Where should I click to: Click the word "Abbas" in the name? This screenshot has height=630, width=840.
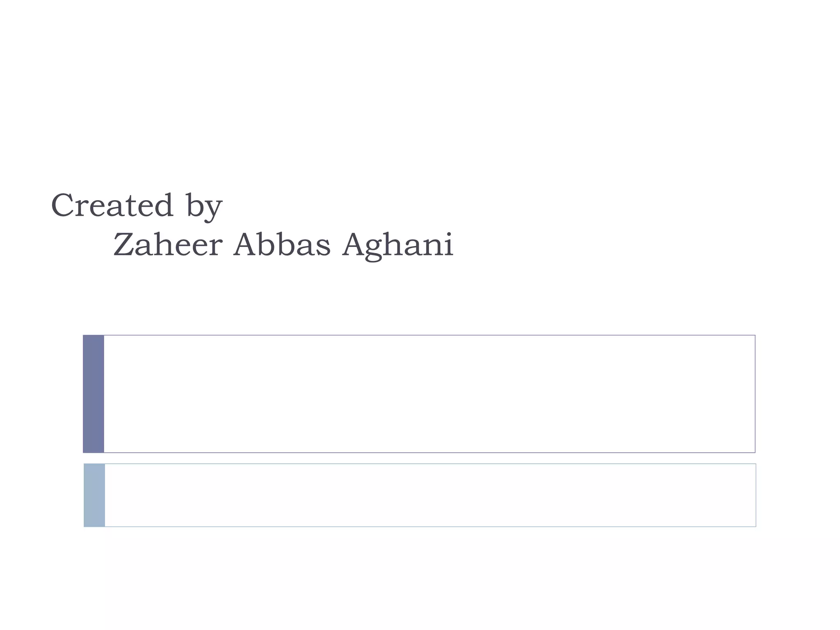(282, 244)
